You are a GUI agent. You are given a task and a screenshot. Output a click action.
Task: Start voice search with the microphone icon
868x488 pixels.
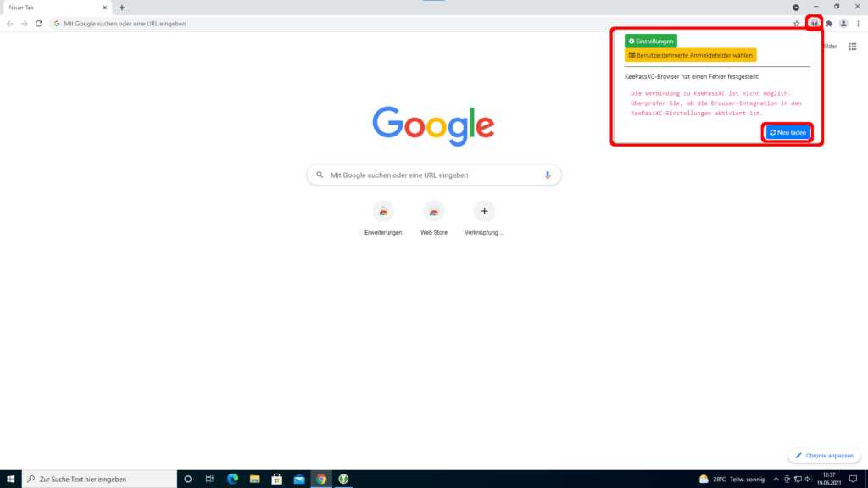[x=548, y=175]
